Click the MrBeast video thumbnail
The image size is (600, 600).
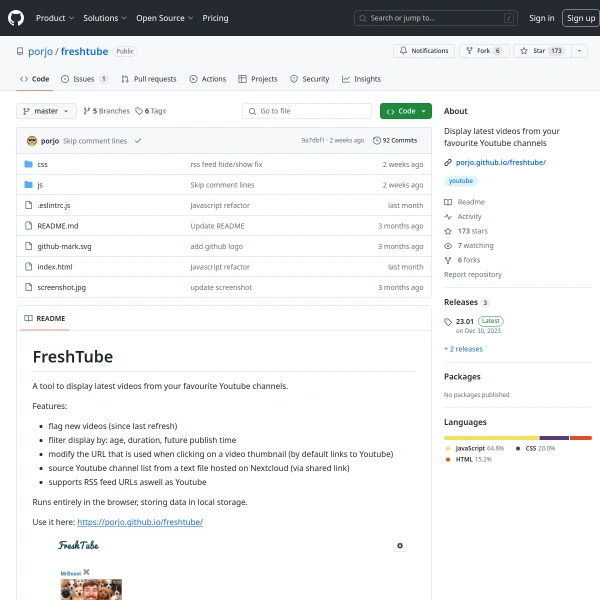pos(91,589)
